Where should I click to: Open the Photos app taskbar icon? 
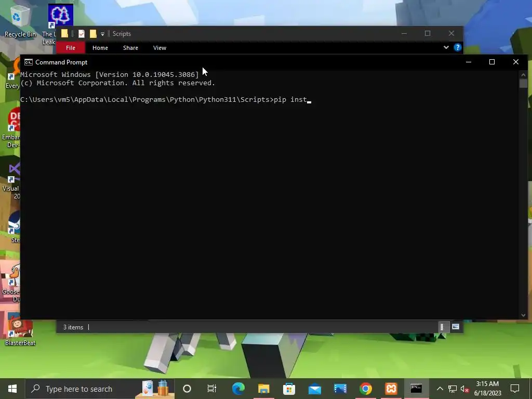point(340,389)
